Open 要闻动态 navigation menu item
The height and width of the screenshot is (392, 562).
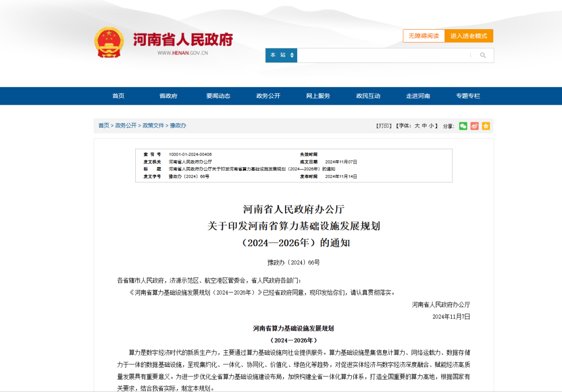(x=218, y=96)
